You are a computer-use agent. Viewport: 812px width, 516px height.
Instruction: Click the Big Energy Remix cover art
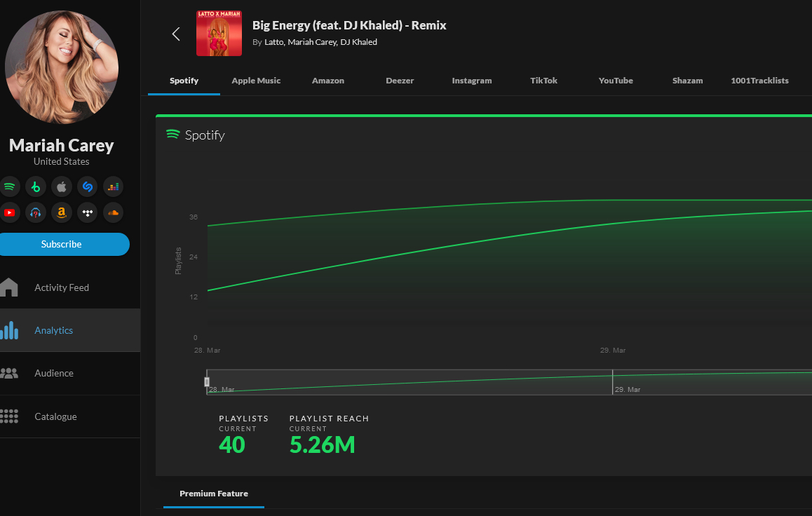[x=219, y=33]
